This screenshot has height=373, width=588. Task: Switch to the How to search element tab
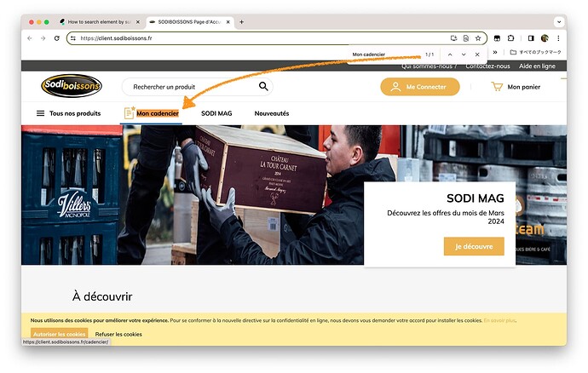[x=100, y=22]
